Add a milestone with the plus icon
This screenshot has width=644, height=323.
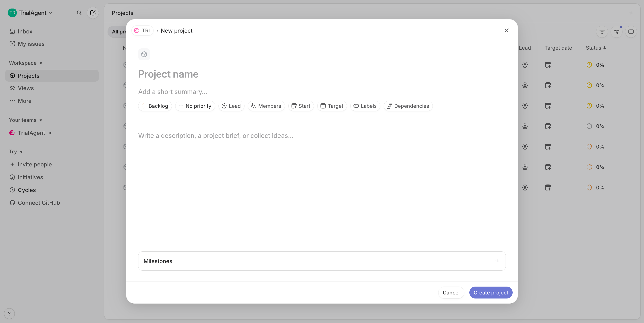[x=497, y=261]
